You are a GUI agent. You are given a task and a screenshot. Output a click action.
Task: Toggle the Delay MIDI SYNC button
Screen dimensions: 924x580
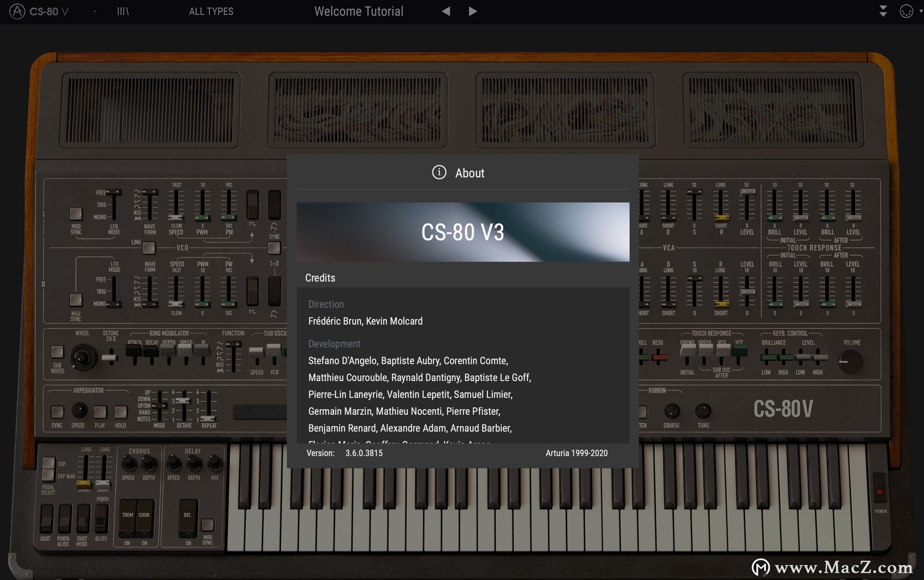click(x=207, y=525)
